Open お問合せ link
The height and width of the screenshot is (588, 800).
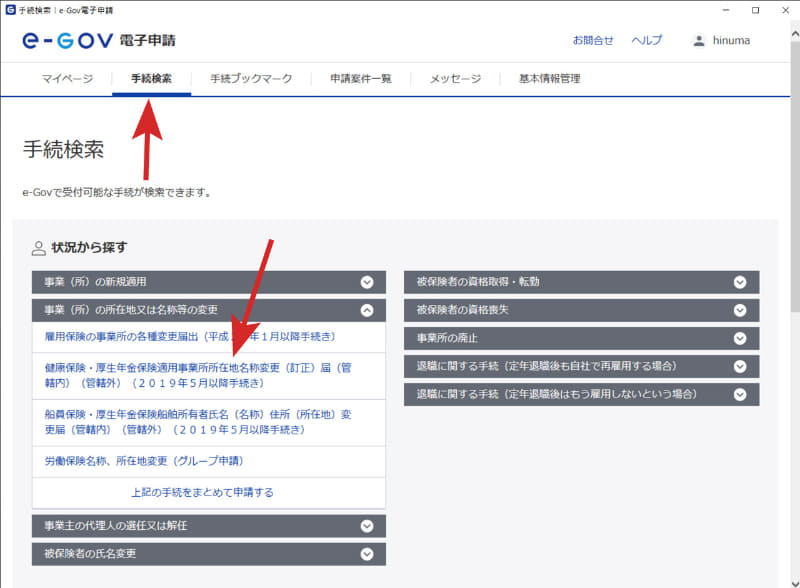click(x=593, y=40)
